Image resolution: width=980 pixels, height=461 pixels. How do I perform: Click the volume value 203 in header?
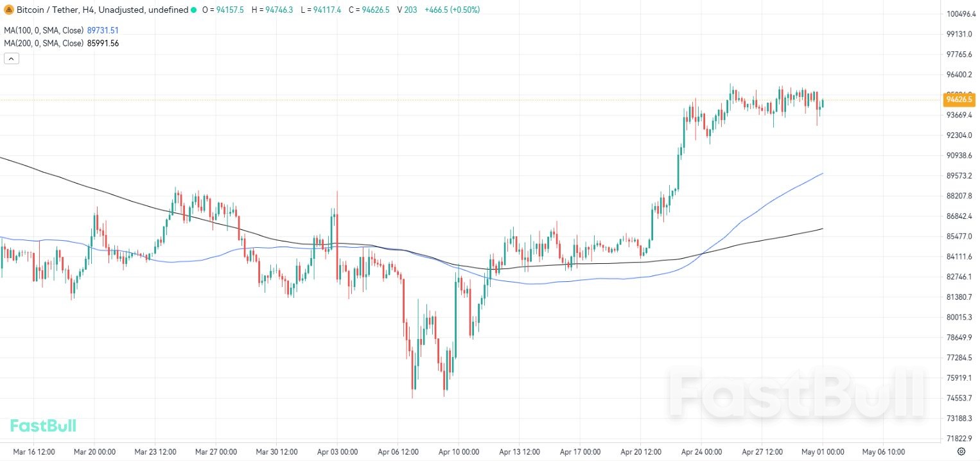(411, 10)
